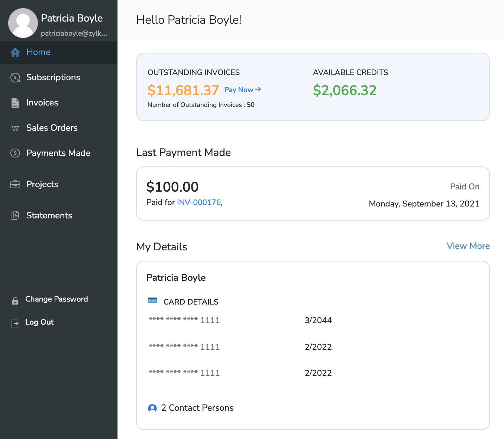The image size is (504, 439).
Task: Click Patricia Boyle's profile picture
Action: point(23,23)
